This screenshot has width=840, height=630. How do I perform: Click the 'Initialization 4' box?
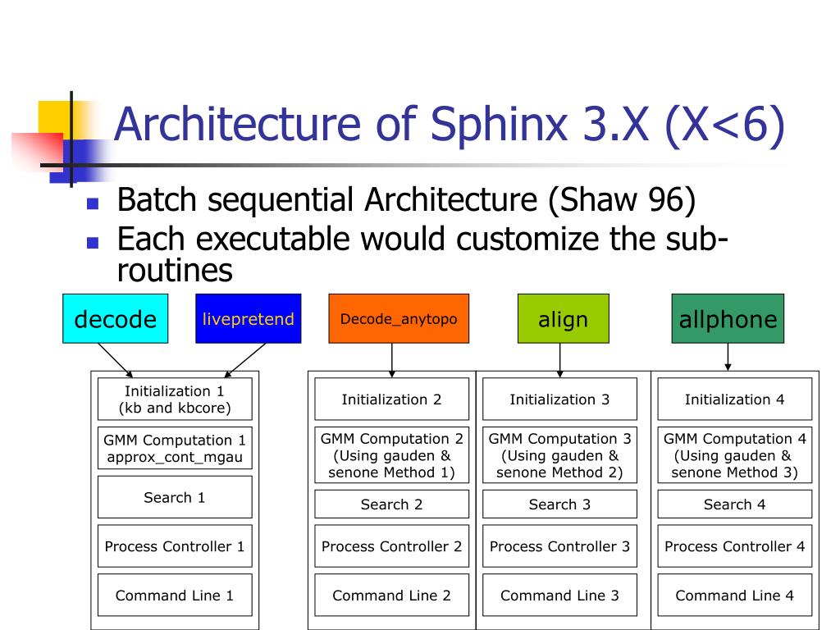[x=734, y=399]
